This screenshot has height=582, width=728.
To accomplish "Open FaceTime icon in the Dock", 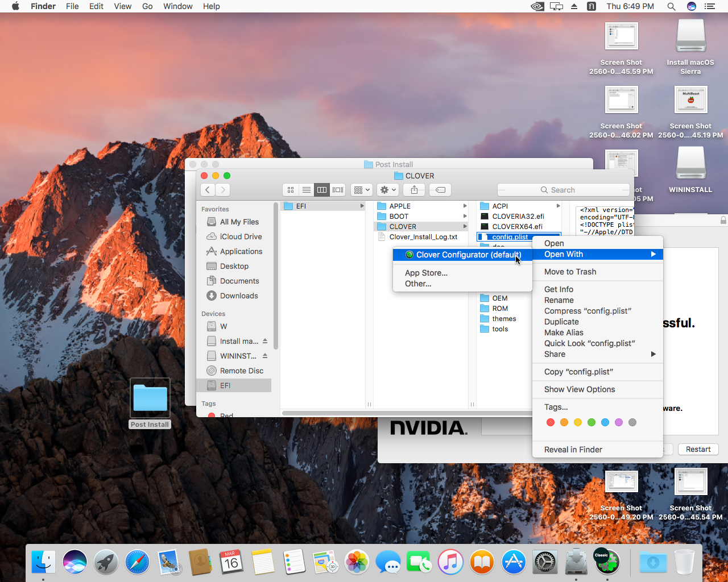I will [419, 562].
